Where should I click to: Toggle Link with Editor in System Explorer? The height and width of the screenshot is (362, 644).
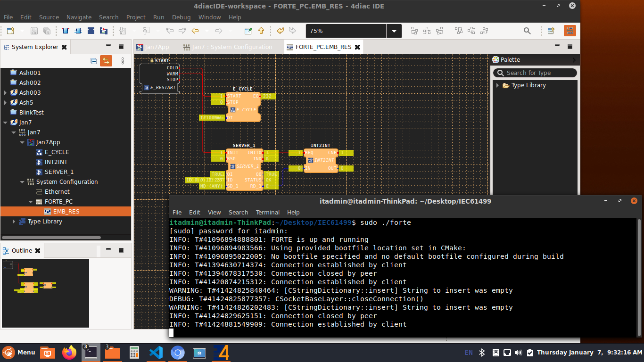(106, 61)
